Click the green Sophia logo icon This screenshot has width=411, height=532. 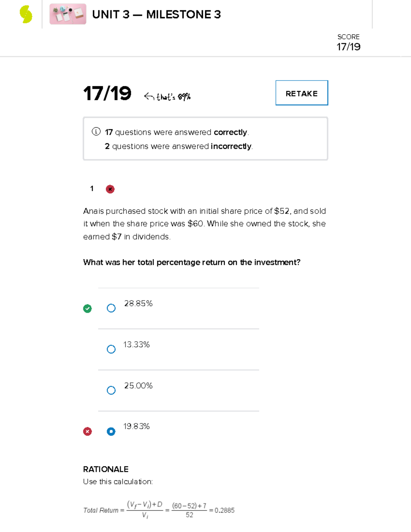(26, 14)
